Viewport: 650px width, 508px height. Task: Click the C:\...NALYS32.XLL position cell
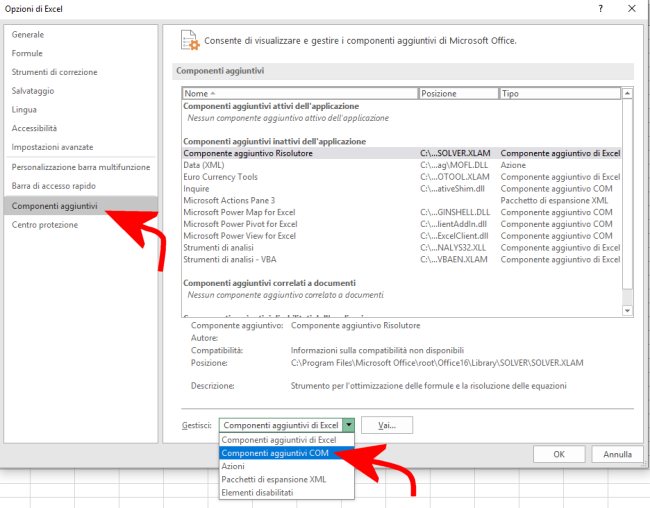453,248
